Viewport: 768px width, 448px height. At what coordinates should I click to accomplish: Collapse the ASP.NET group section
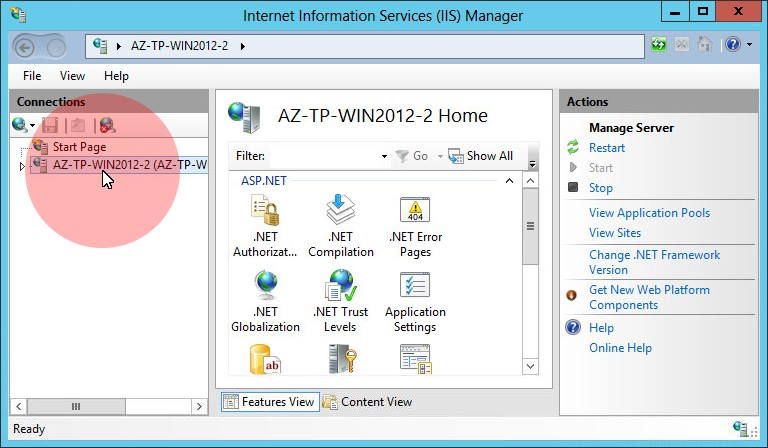click(x=509, y=181)
